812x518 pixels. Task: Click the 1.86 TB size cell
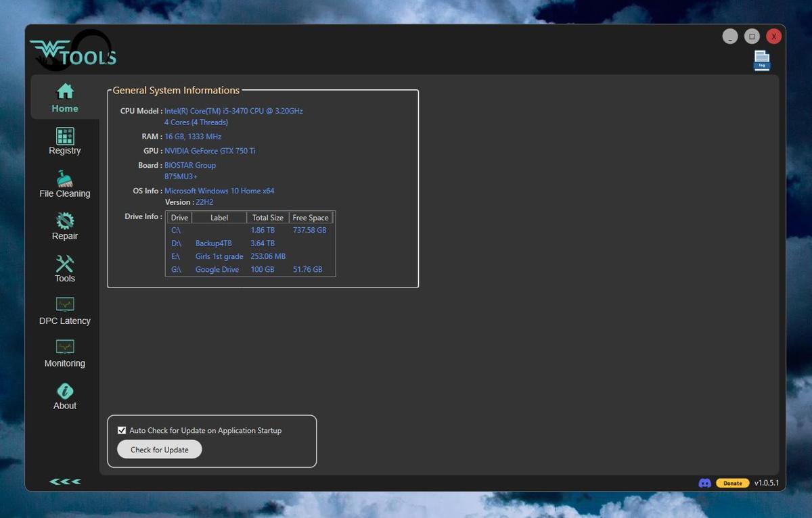point(263,230)
